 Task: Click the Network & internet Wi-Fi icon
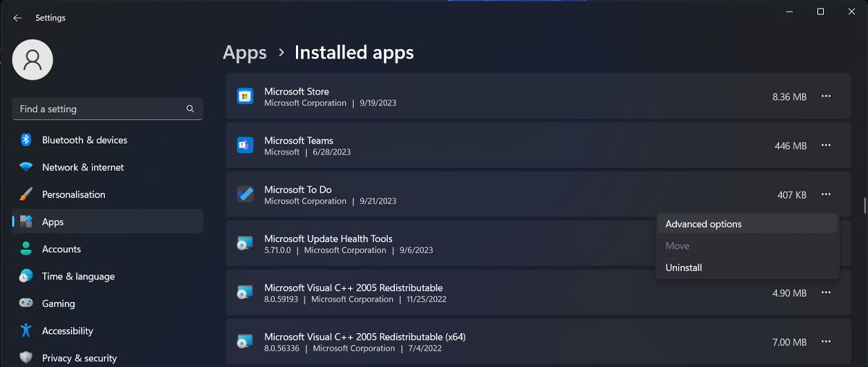click(26, 167)
